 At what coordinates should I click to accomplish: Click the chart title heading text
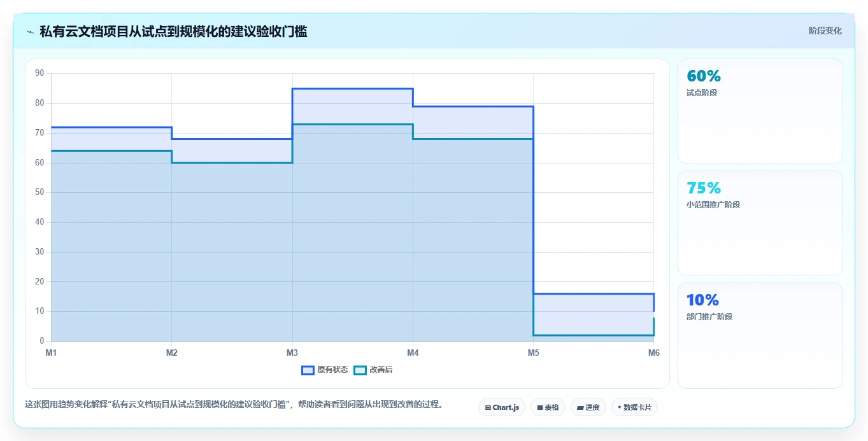[x=173, y=32]
